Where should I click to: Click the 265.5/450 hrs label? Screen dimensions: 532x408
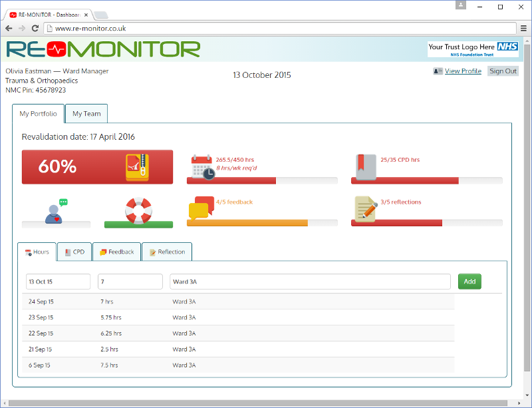[235, 160]
